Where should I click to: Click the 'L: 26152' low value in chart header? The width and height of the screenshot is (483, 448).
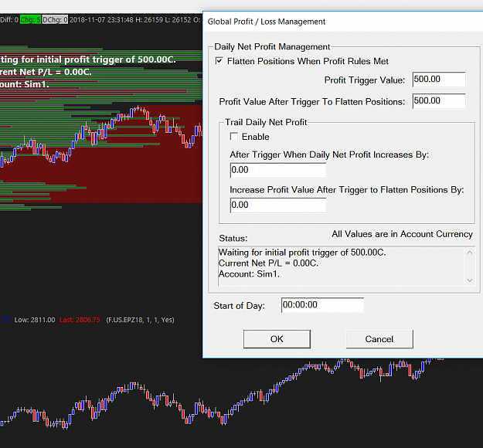click(x=177, y=20)
